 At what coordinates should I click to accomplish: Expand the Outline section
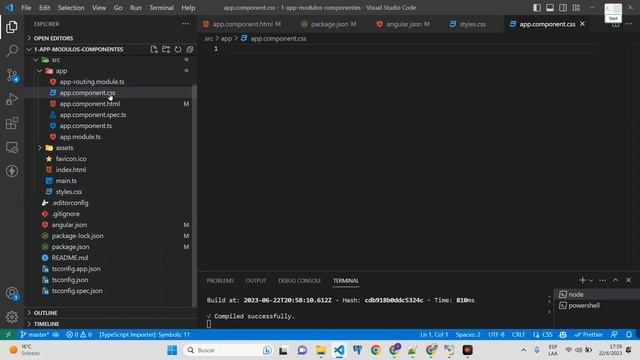coord(110,313)
